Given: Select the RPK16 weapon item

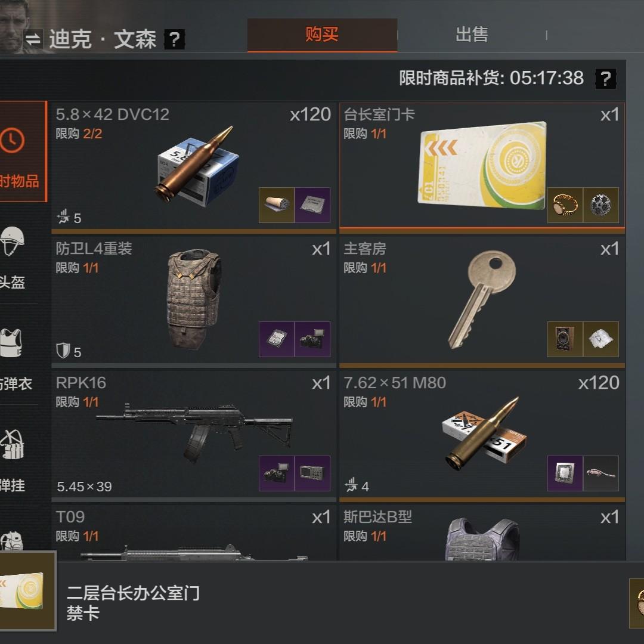Looking at the screenshot, I should tap(194, 436).
